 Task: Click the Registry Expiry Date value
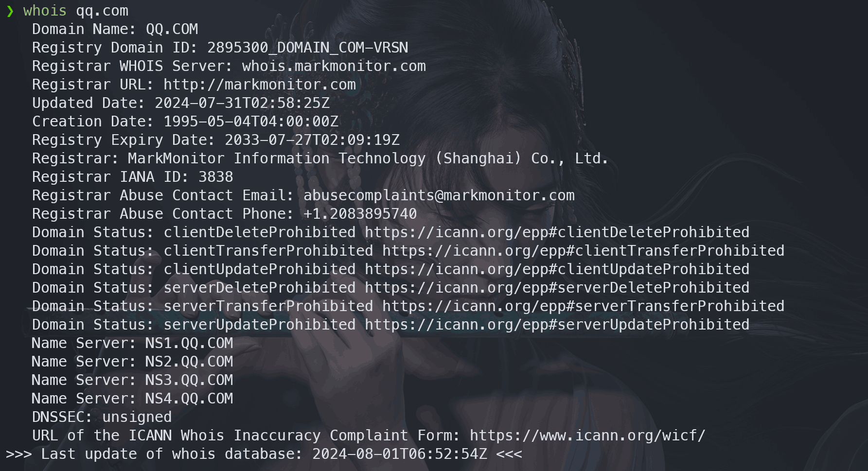click(x=312, y=140)
